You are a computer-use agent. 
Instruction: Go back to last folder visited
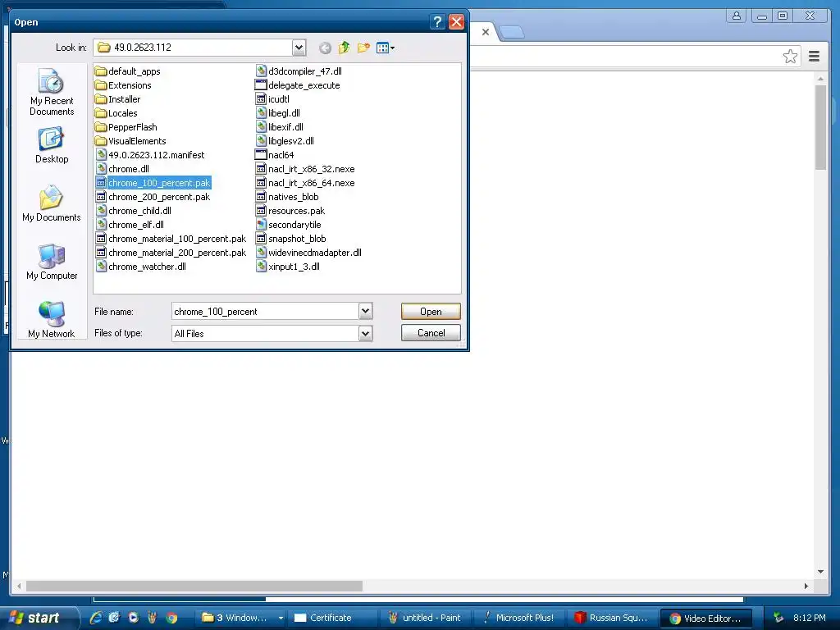tap(325, 48)
